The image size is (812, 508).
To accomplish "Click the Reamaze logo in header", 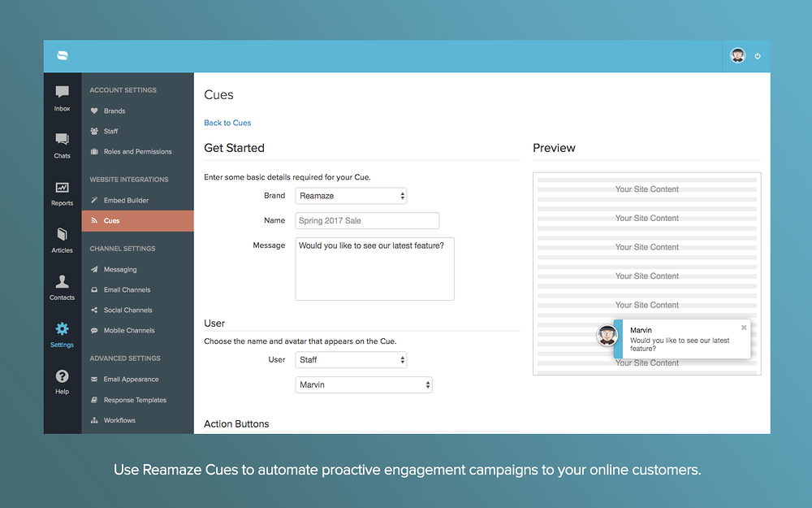I will [63, 55].
